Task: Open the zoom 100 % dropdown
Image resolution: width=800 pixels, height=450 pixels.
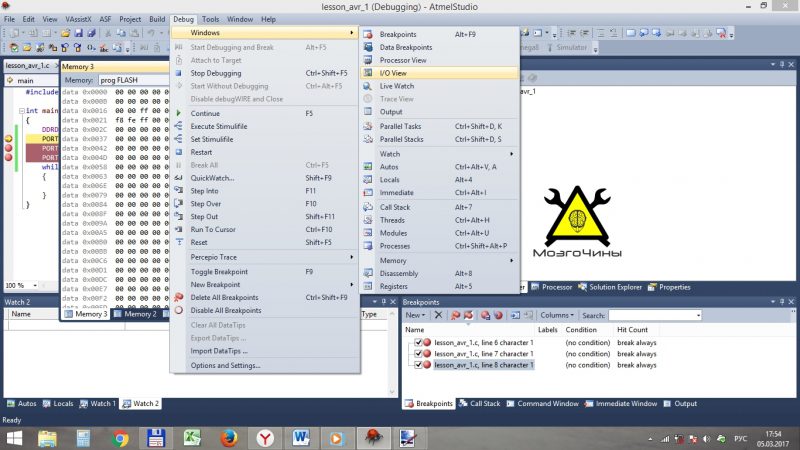Action: (35, 285)
